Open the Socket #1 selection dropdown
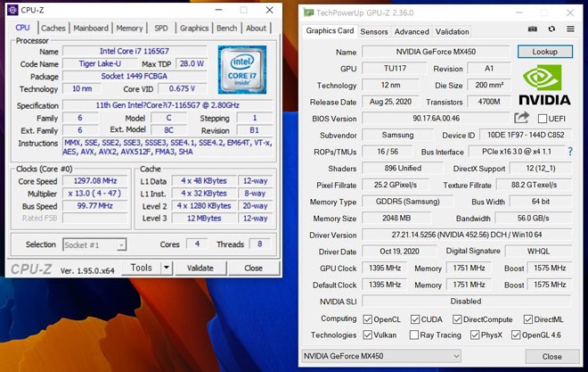 pos(94,244)
